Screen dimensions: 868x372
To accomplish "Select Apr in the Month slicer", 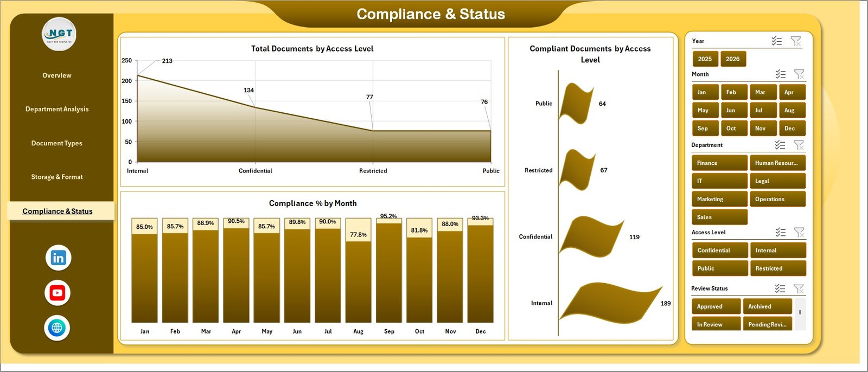I will point(792,92).
